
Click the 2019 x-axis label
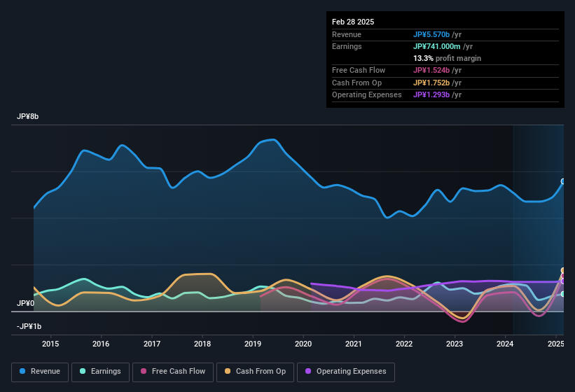tap(253, 344)
